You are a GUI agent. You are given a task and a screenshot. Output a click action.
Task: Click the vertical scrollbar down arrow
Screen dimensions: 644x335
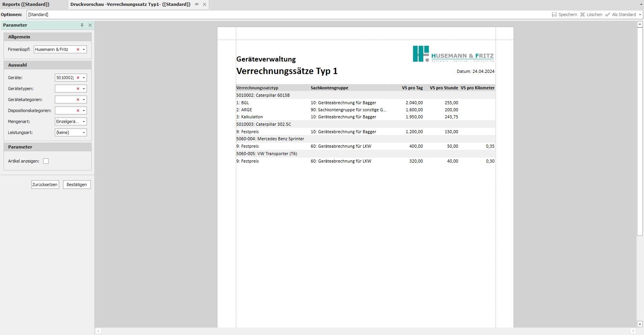(x=640, y=324)
